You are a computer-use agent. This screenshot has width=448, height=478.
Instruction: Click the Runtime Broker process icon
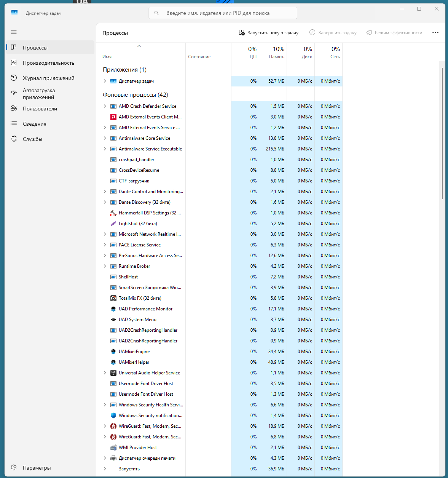113,266
